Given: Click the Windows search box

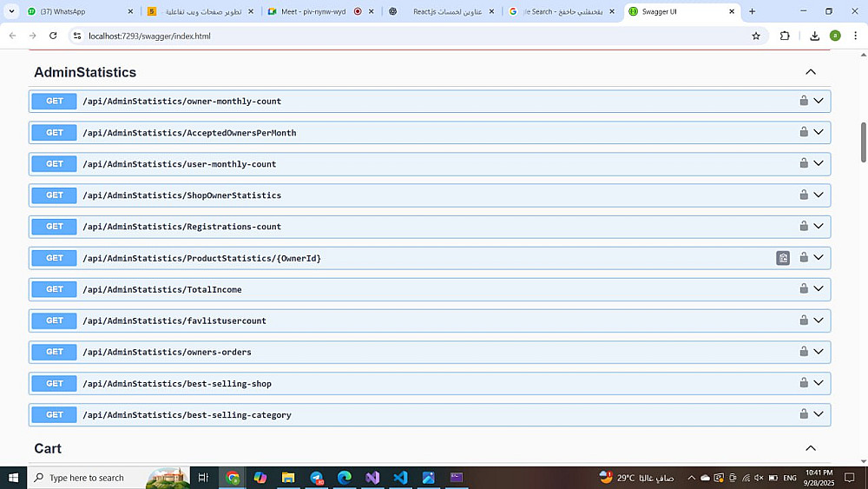Looking at the screenshot, I should (108, 478).
